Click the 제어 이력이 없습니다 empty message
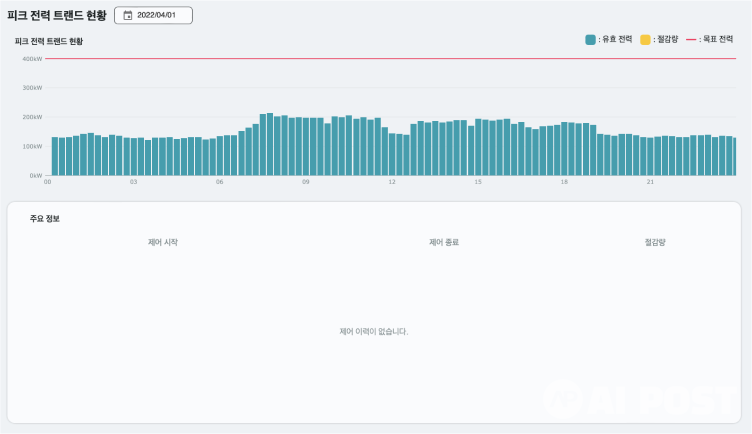Viewport: 752px width, 434px height. tap(374, 331)
